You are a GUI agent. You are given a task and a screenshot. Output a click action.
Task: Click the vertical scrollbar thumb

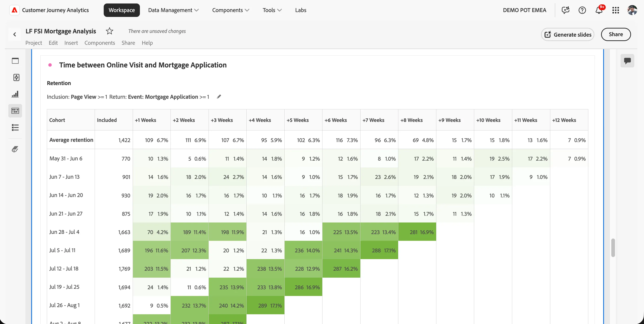(x=613, y=248)
